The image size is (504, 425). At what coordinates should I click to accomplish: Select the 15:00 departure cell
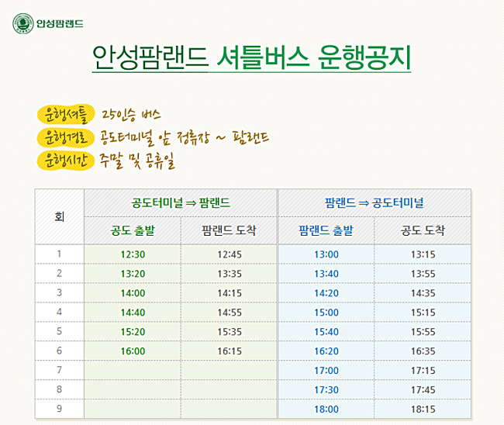point(326,313)
